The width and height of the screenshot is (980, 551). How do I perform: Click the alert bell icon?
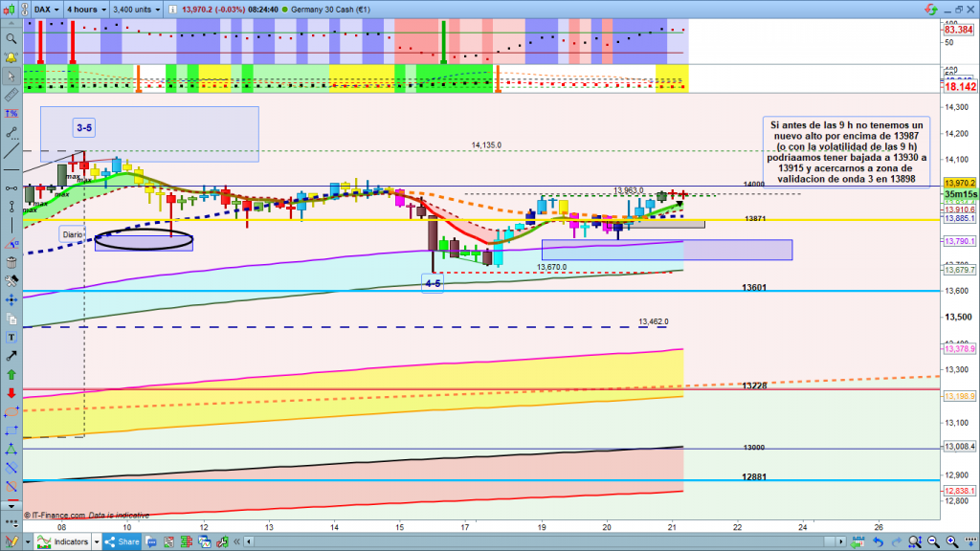pos(11,58)
